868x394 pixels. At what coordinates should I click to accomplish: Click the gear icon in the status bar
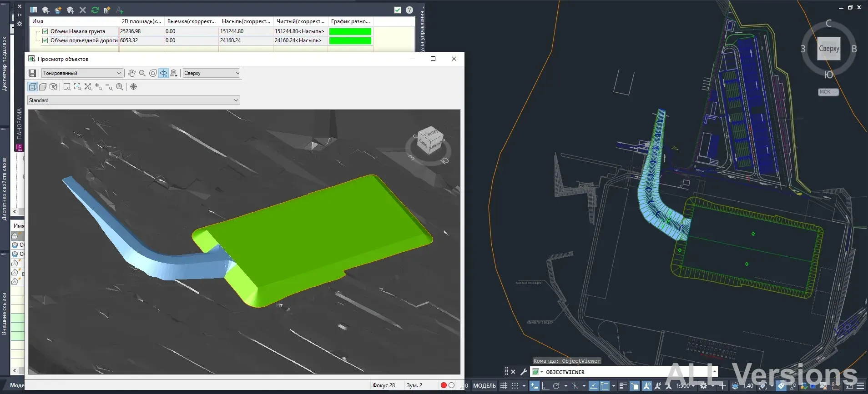click(x=703, y=386)
